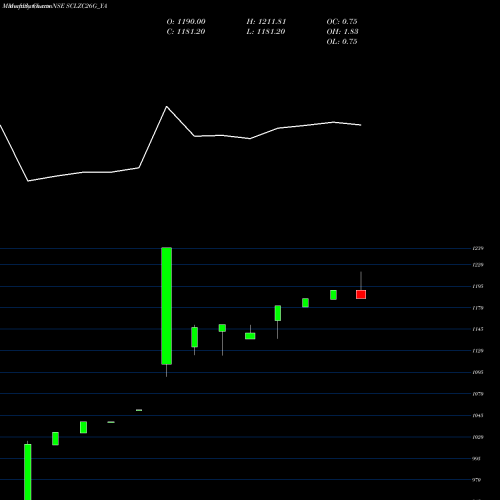Image resolution: width=500 pixels, height=500 pixels.
Task: Click the low price L: 1181.20
Action: pyautogui.click(x=266, y=32)
